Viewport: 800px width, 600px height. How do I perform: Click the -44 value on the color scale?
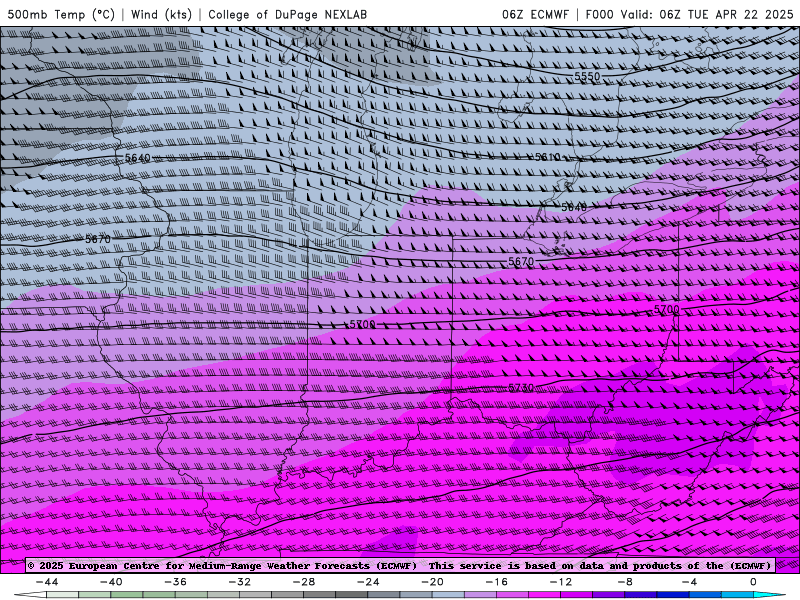[47, 582]
